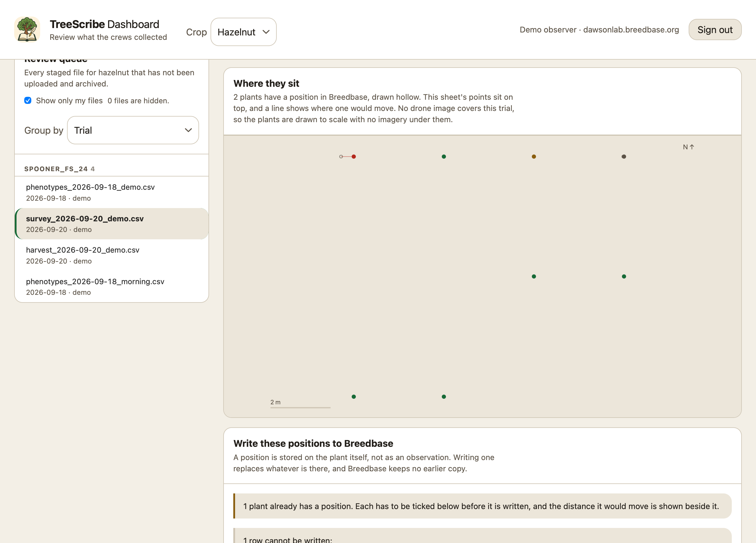The height and width of the screenshot is (543, 756).
Task: Select survey_2026-09-20_demo.csv in the queue
Action: (x=112, y=223)
